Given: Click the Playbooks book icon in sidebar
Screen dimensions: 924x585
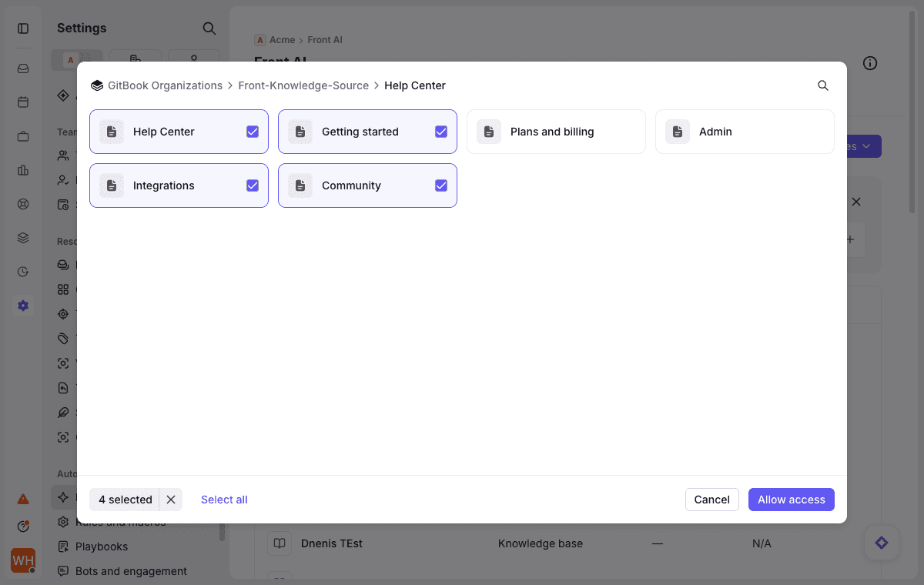Looking at the screenshot, I should (x=63, y=547).
